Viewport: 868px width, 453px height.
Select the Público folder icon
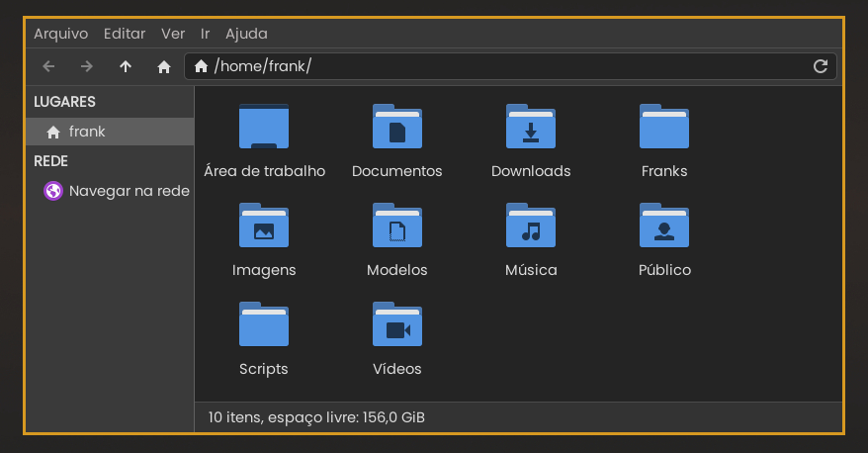[663, 226]
